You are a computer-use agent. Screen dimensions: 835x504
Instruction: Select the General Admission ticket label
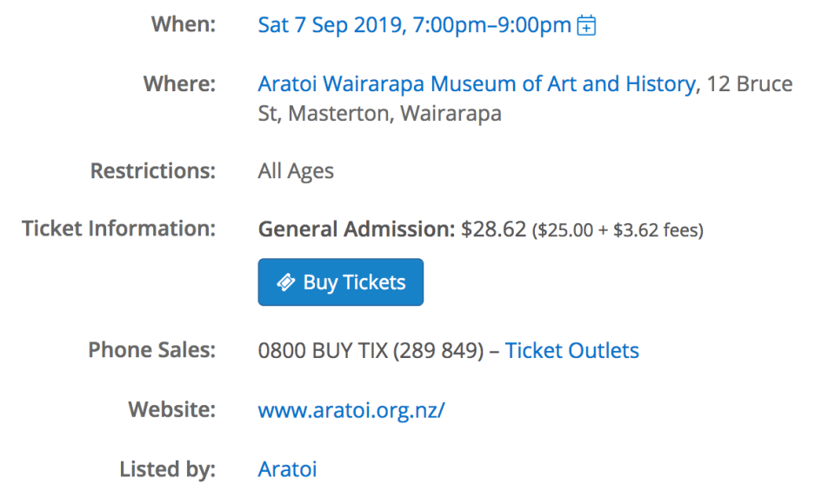pyautogui.click(x=357, y=229)
